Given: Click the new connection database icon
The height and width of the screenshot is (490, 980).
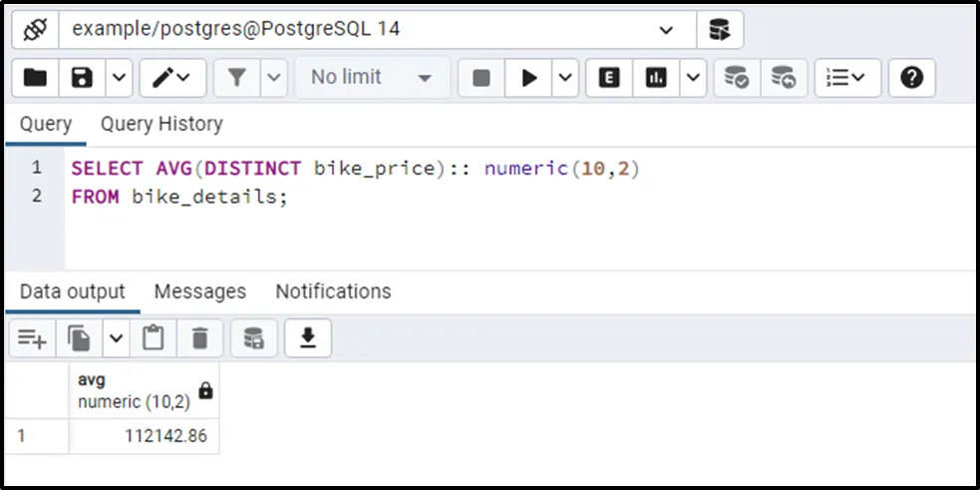Looking at the screenshot, I should (x=719, y=30).
